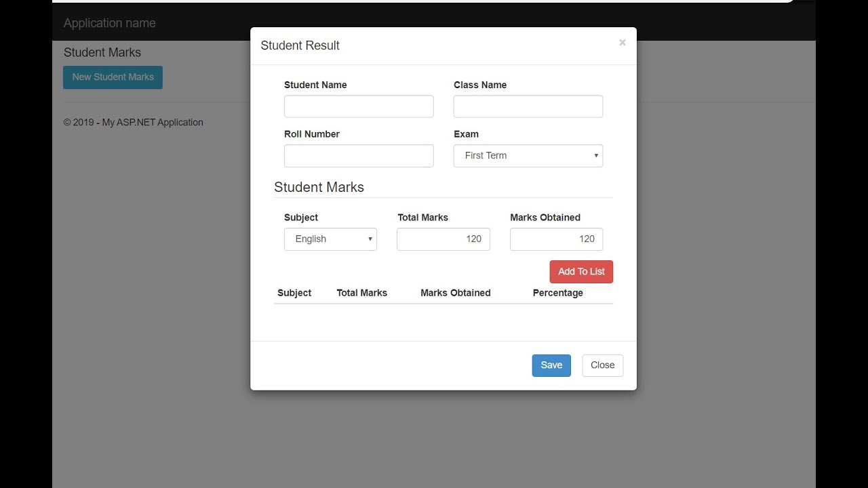
Task: Click the Marks Obtained table column header
Action: [x=455, y=293]
